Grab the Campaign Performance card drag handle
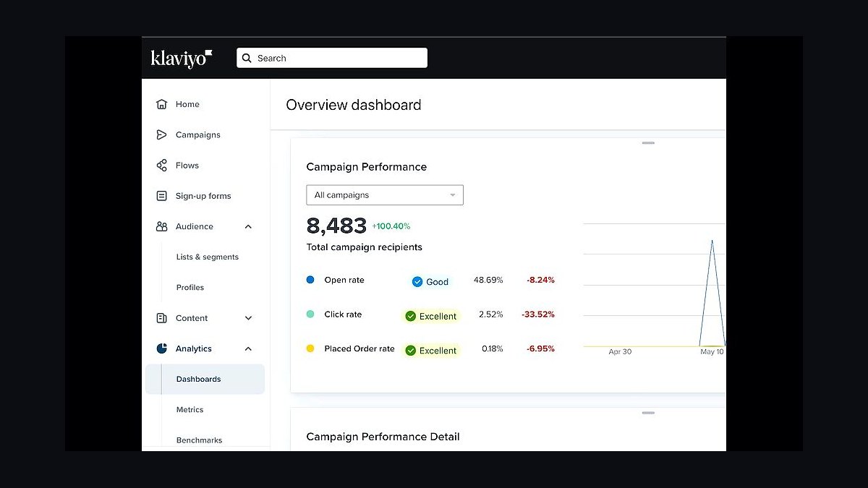 click(x=648, y=143)
